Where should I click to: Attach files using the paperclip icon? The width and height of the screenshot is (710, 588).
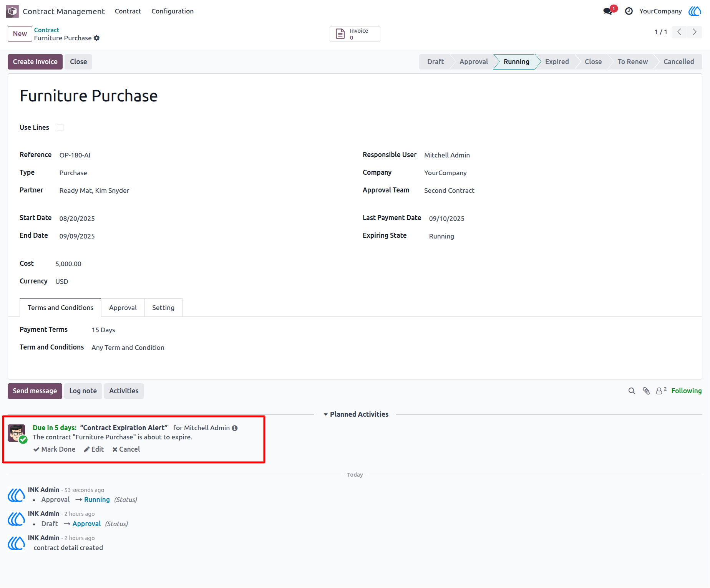point(646,391)
